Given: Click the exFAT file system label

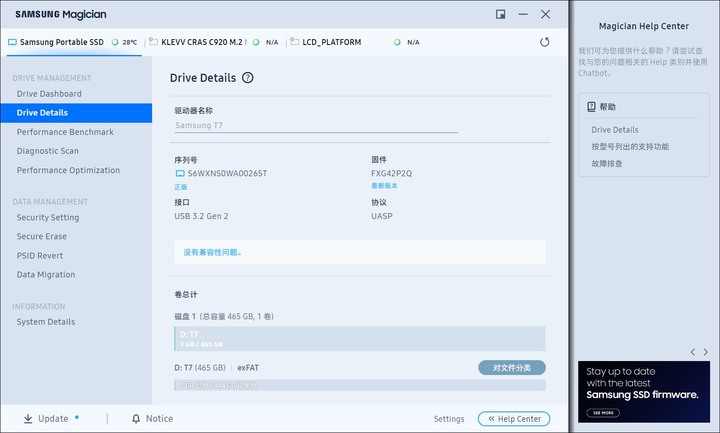Looking at the screenshot, I should coord(248,368).
